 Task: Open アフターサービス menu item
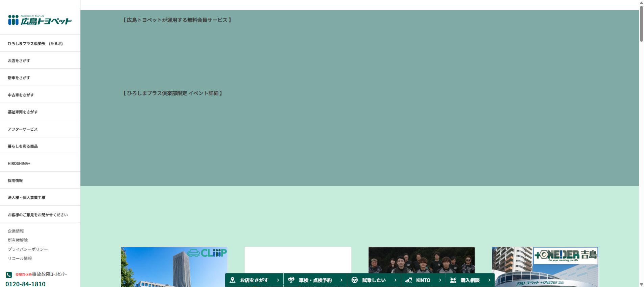(40, 129)
